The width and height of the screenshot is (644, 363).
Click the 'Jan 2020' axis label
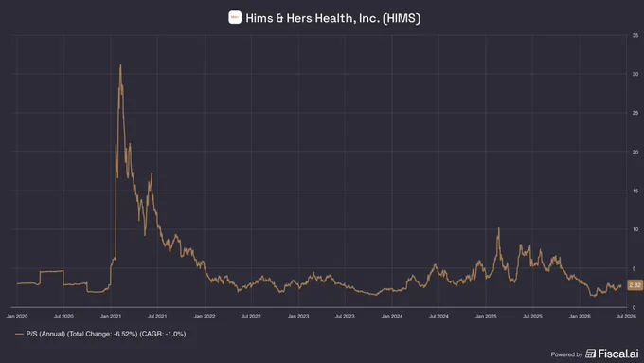click(17, 317)
